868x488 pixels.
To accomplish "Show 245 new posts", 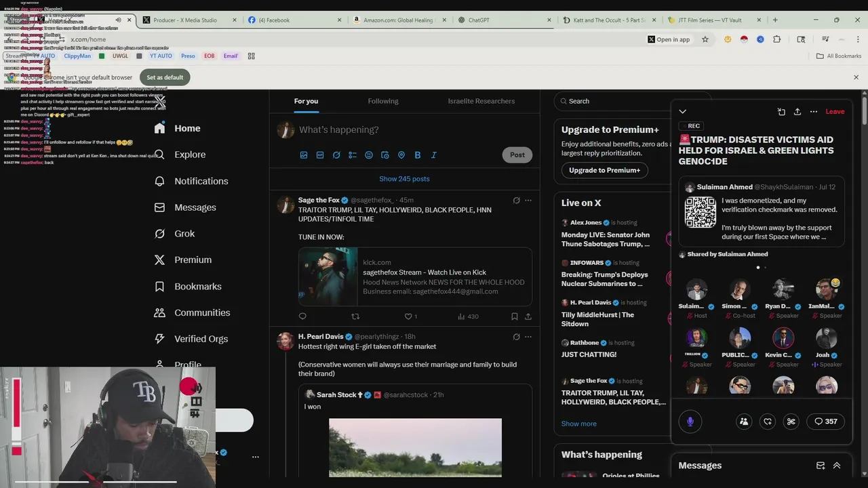I will tap(404, 179).
